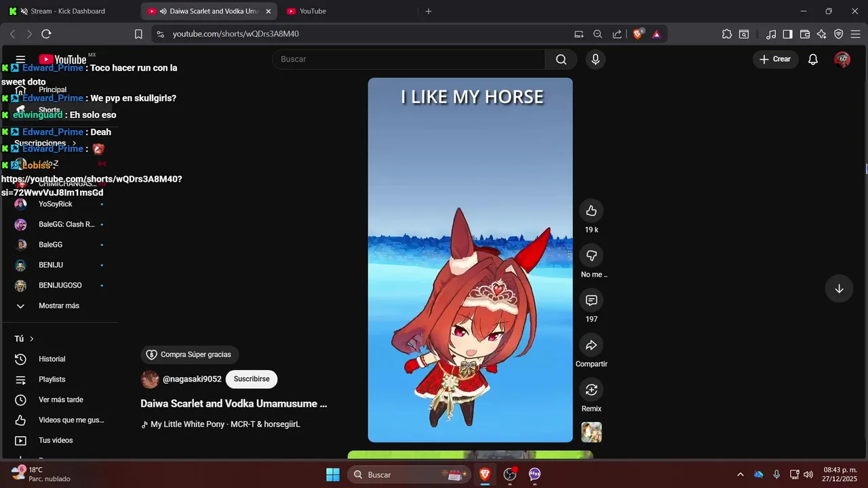The image size is (868, 488).
Task: Open the Brave VPN shield icon
Action: [839, 34]
